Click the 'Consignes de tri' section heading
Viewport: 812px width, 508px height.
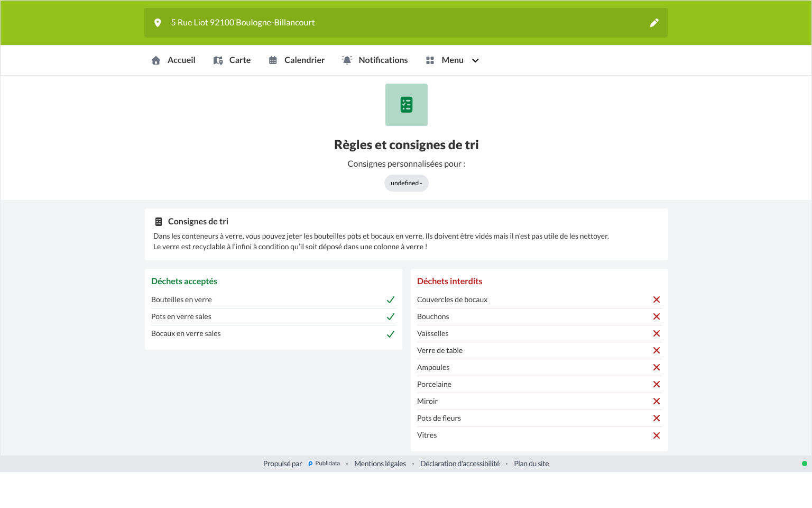(198, 222)
